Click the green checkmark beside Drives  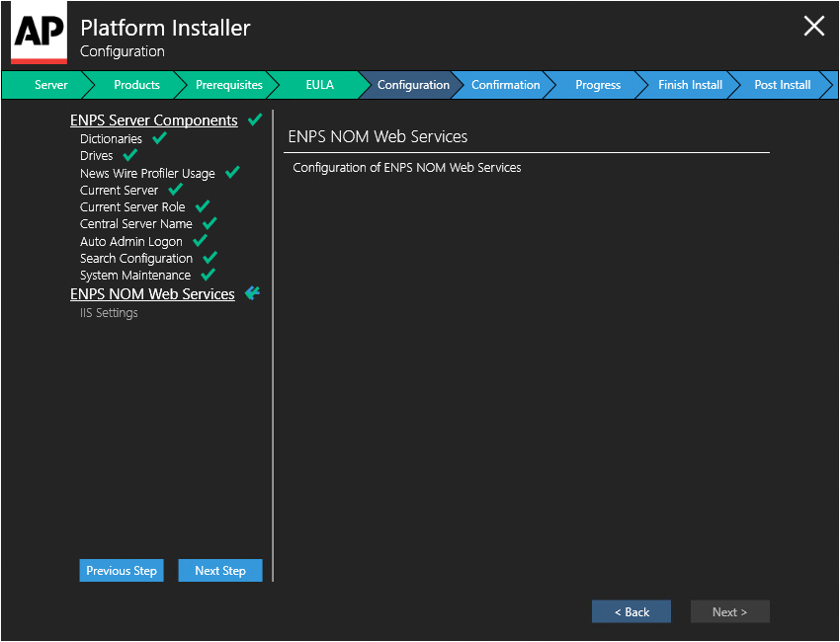coord(130,155)
